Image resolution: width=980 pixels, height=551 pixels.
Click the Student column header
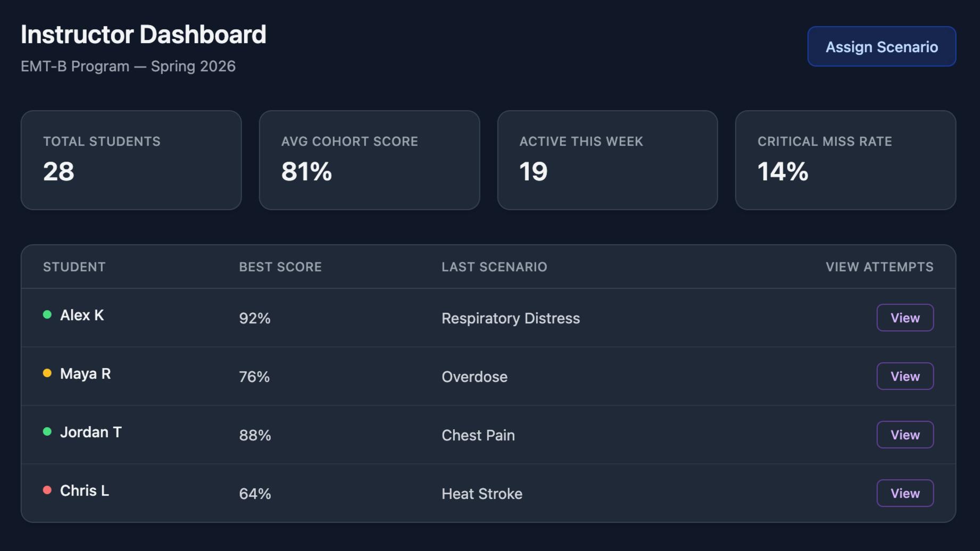[x=74, y=266]
